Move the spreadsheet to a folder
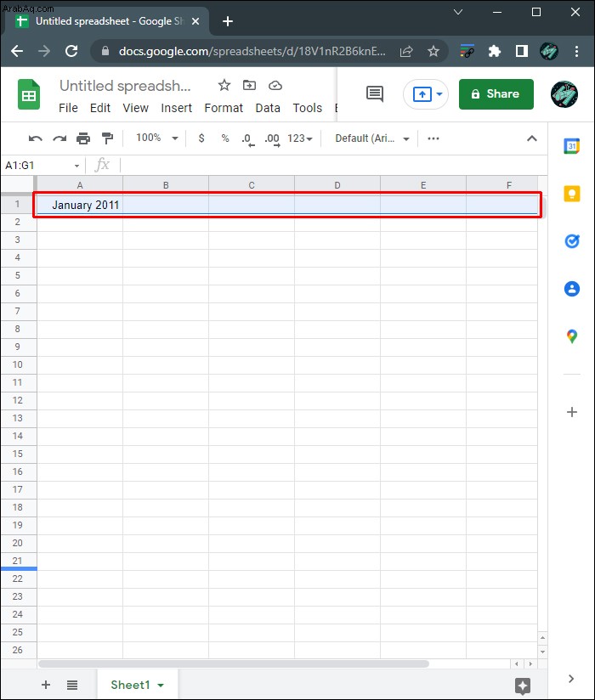The image size is (595, 700). (x=249, y=85)
